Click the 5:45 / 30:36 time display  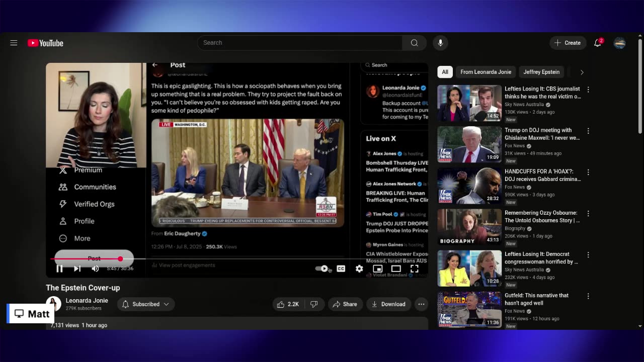click(x=120, y=269)
